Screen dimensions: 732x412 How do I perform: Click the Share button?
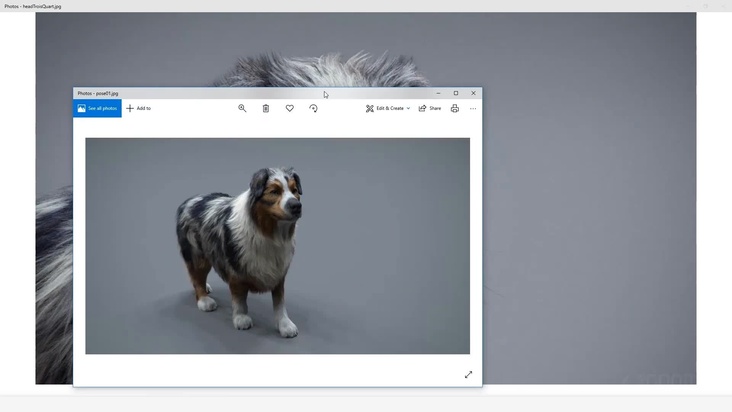click(429, 108)
